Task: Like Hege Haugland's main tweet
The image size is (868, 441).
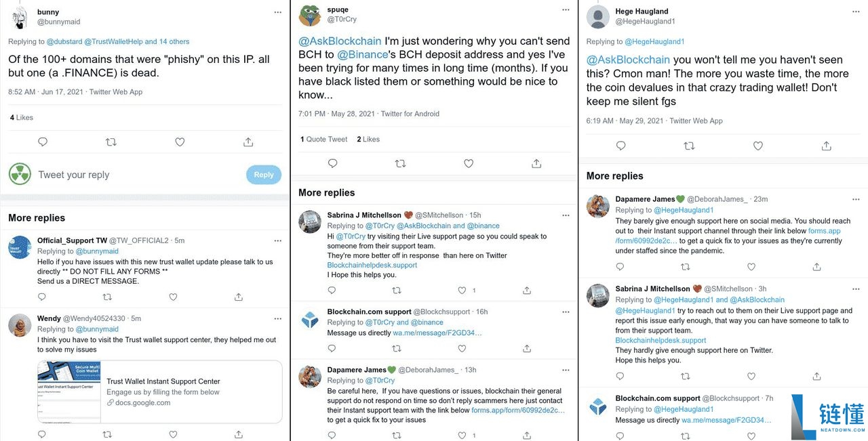Action: 758,146
